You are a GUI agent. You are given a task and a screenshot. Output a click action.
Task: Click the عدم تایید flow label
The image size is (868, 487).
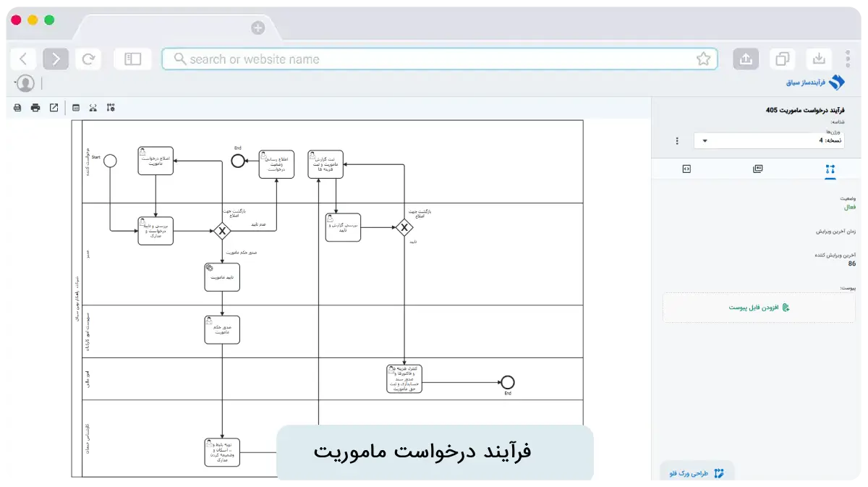pos(258,224)
